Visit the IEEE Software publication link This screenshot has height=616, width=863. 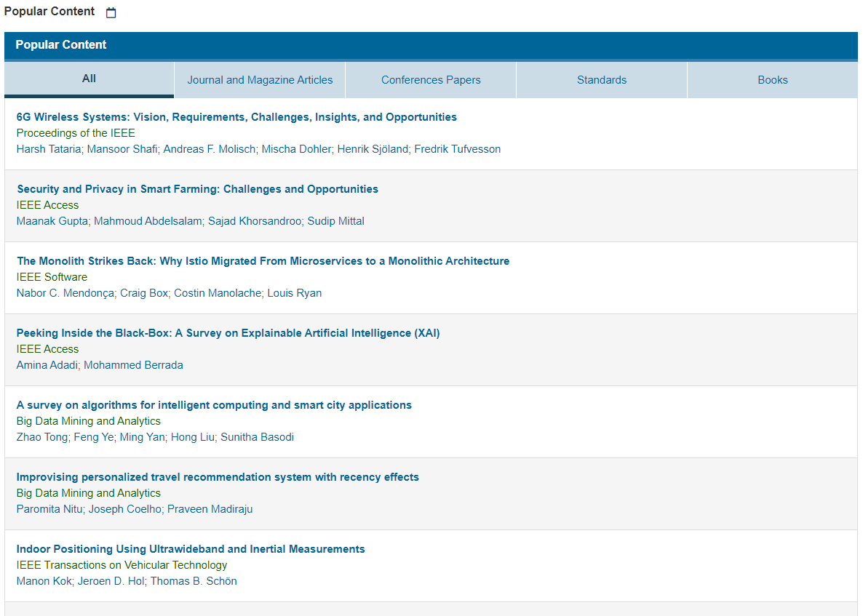[x=52, y=277]
